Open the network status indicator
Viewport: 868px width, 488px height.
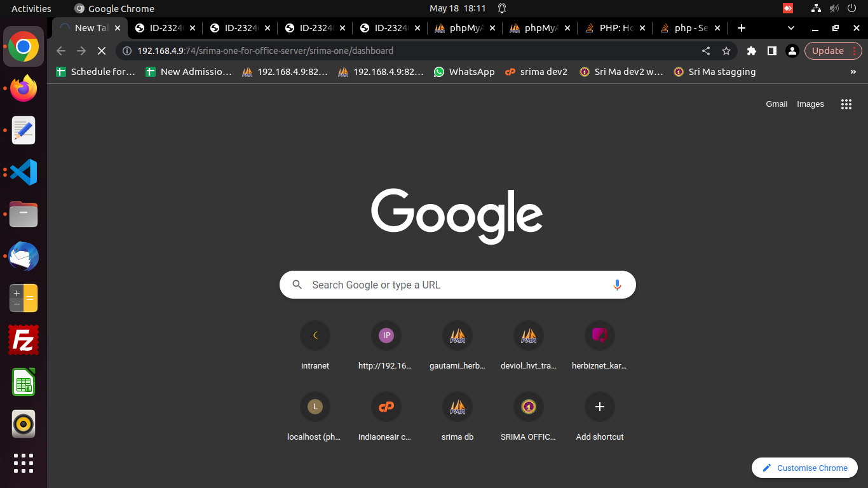[x=817, y=9]
